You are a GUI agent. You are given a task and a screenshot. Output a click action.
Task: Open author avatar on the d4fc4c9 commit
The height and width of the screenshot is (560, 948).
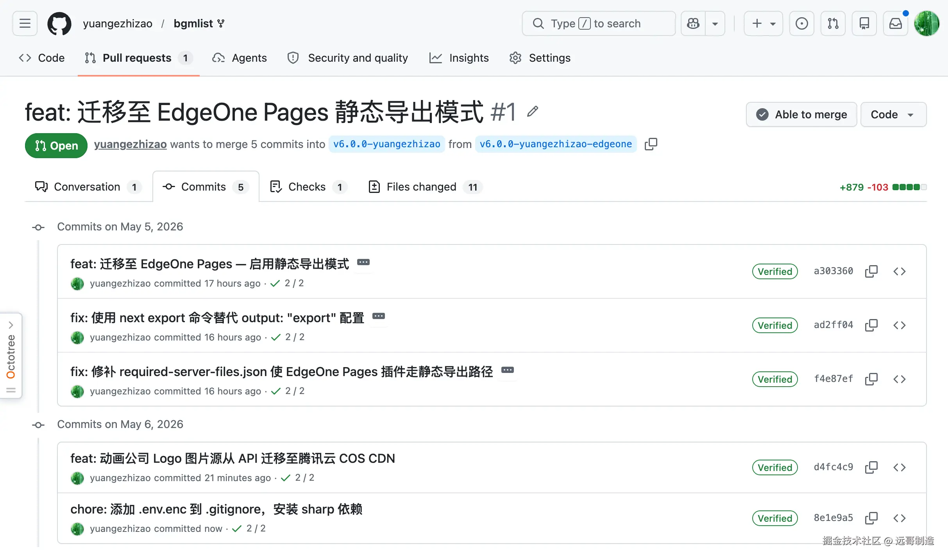77,478
